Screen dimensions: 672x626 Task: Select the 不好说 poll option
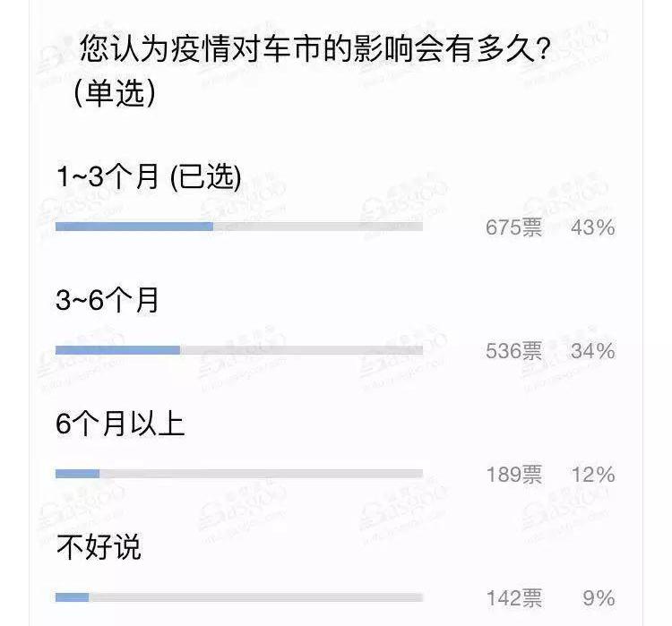pyautogui.click(x=99, y=546)
